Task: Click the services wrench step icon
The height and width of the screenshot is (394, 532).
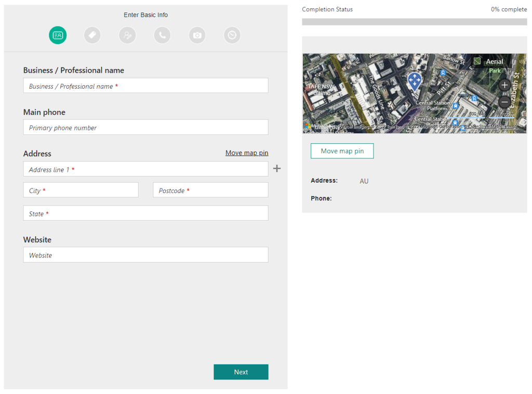Action: (x=127, y=35)
